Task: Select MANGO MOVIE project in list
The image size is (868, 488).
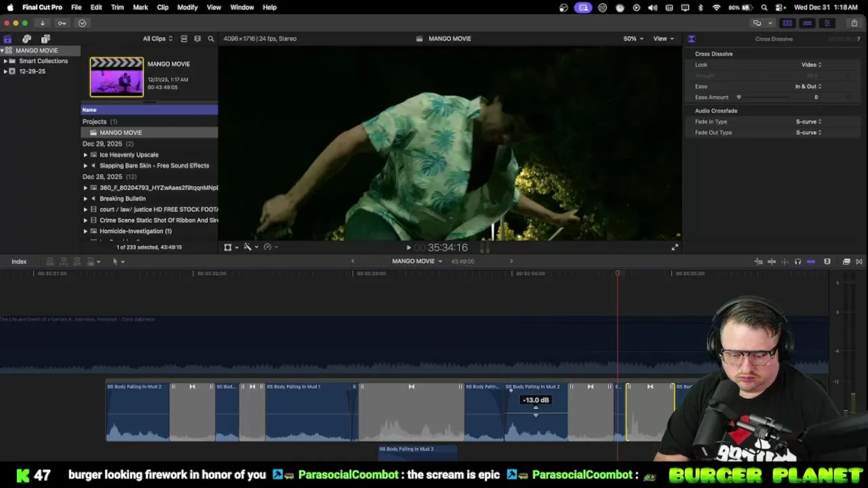Action: pos(149,132)
